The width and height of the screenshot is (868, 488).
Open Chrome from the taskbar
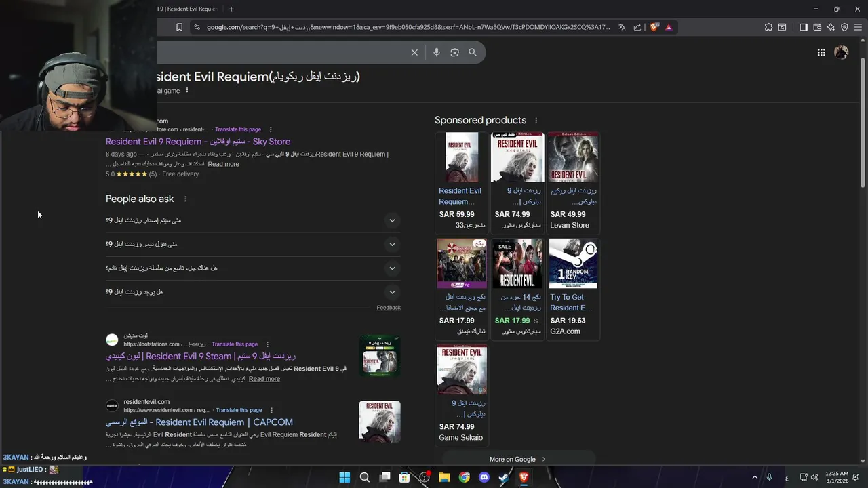(464, 477)
